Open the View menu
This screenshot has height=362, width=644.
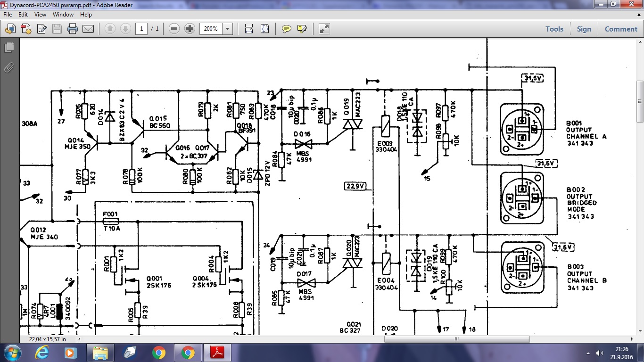(40, 15)
